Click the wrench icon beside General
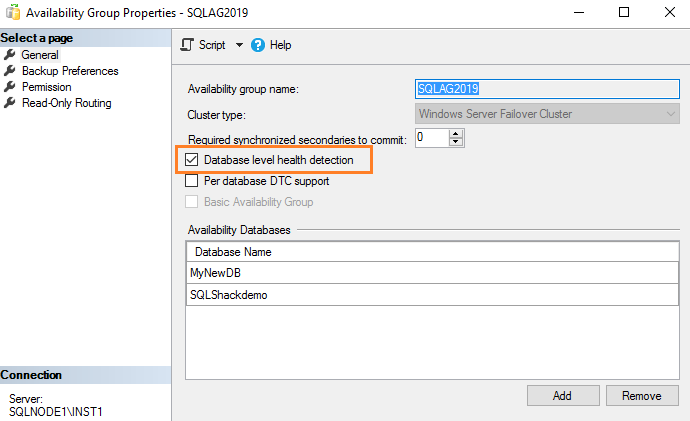The width and height of the screenshot is (690, 421). [x=10, y=55]
